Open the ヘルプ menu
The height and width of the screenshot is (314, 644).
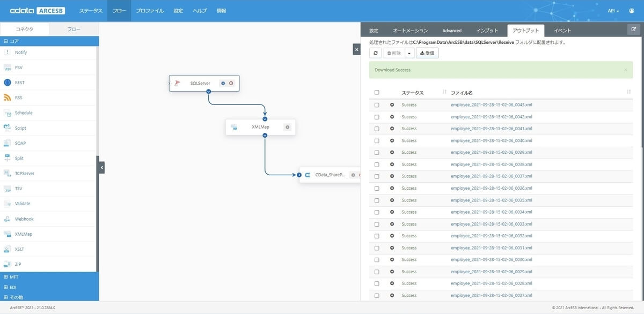200,11
